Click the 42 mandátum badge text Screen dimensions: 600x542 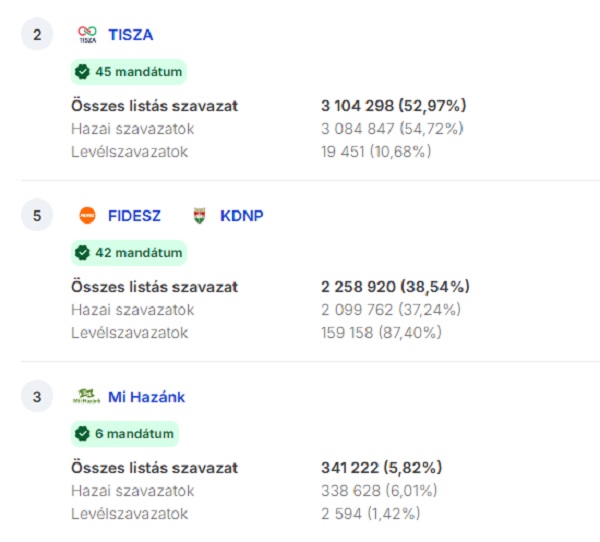(137, 253)
